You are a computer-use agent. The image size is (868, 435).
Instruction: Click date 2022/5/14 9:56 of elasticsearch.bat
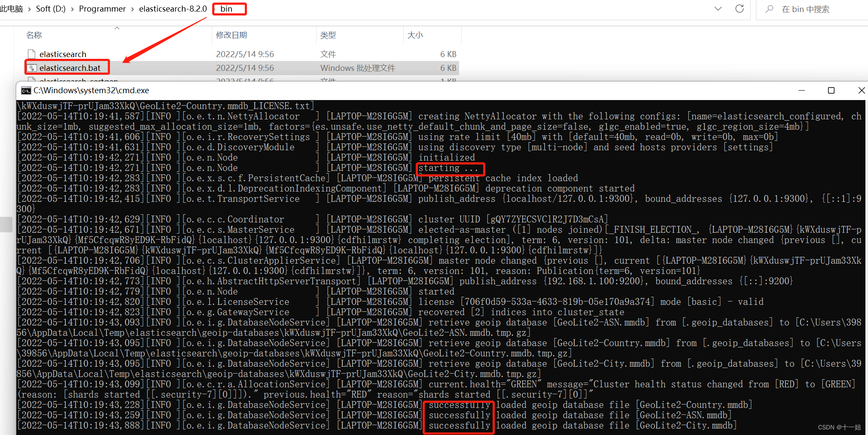[245, 68]
